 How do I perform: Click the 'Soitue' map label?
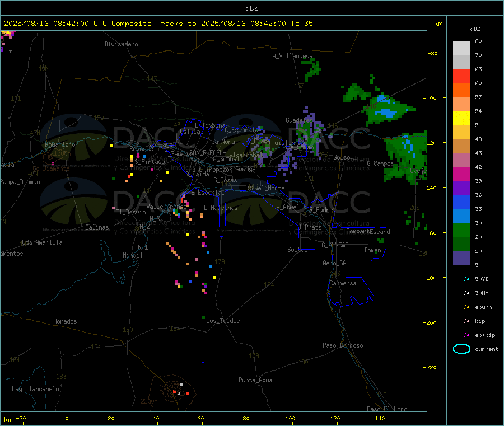(x=297, y=250)
